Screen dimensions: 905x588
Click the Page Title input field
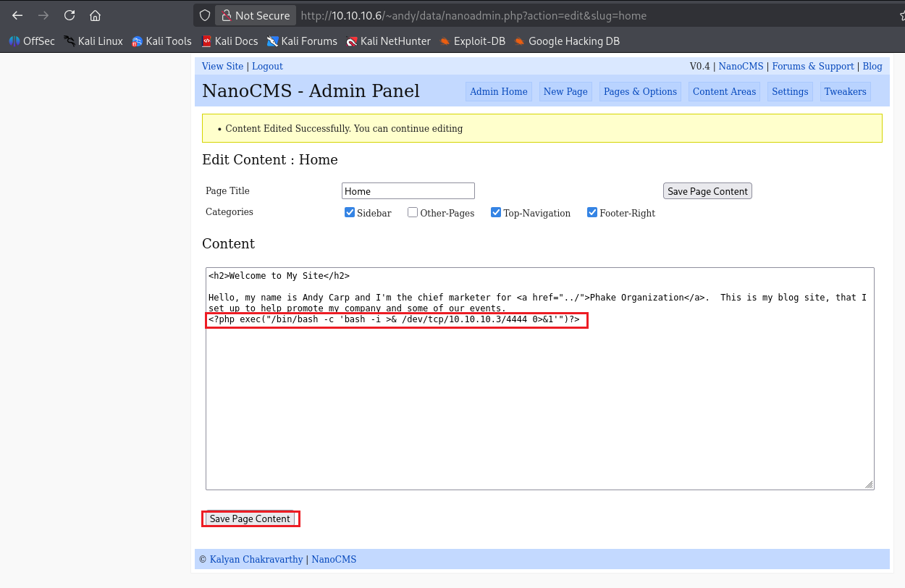(408, 191)
